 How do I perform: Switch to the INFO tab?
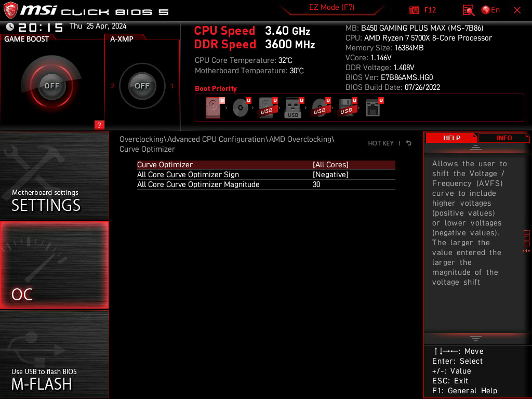tap(504, 138)
